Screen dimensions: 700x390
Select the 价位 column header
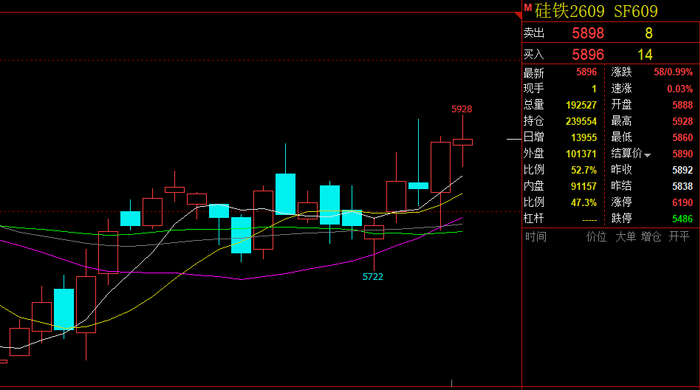[x=596, y=237]
